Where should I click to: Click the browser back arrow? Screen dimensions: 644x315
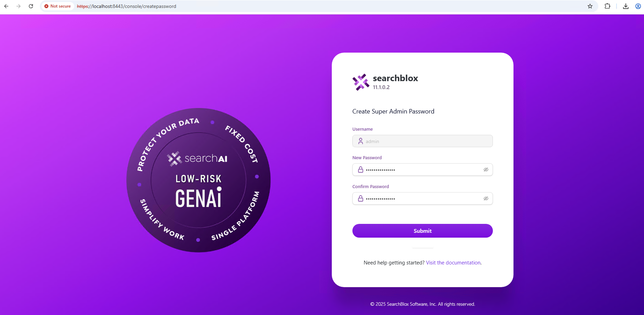tap(6, 6)
